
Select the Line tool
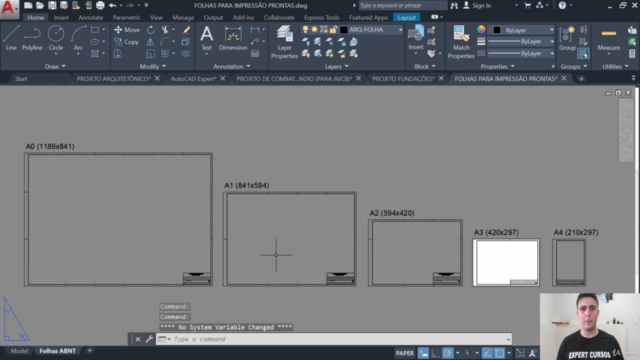point(11,38)
